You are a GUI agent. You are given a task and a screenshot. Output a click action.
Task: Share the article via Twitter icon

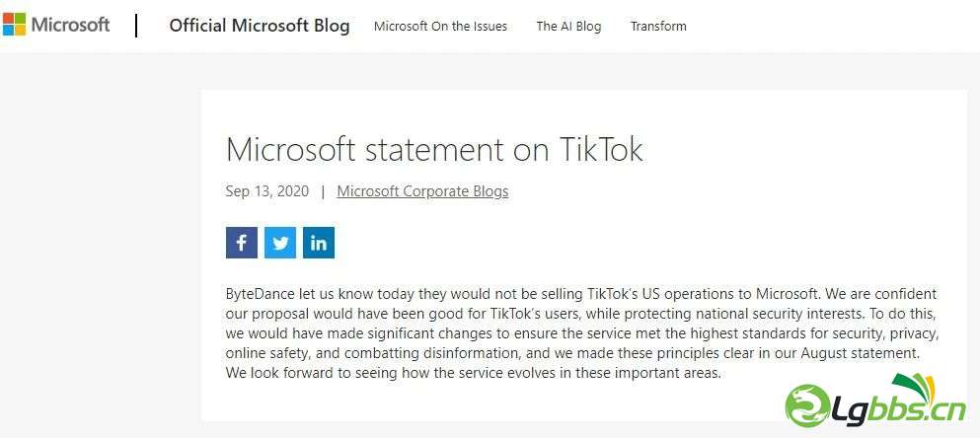pos(280,243)
